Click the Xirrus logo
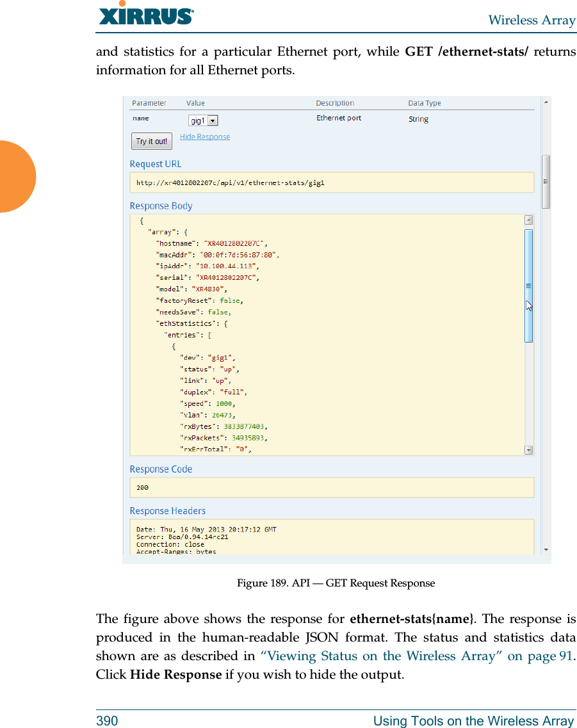 point(146,13)
